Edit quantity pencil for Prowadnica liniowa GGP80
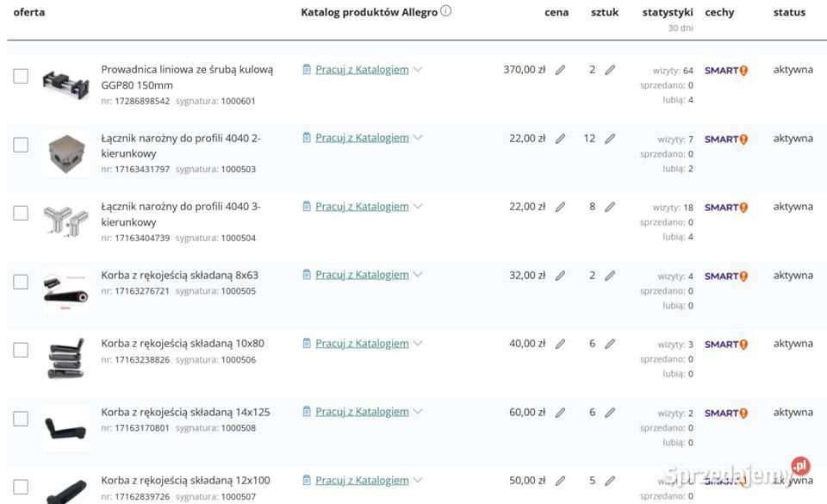The height and width of the screenshot is (504, 827). point(610,70)
